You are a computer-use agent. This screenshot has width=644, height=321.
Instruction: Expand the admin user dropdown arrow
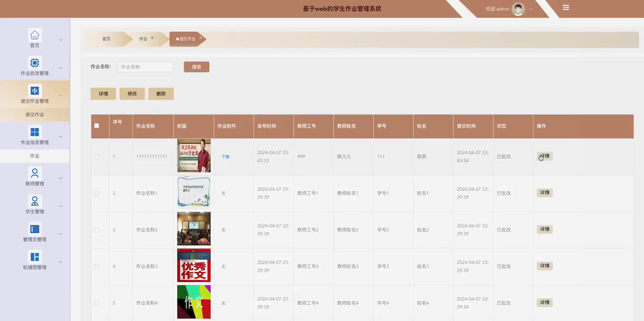click(531, 9)
